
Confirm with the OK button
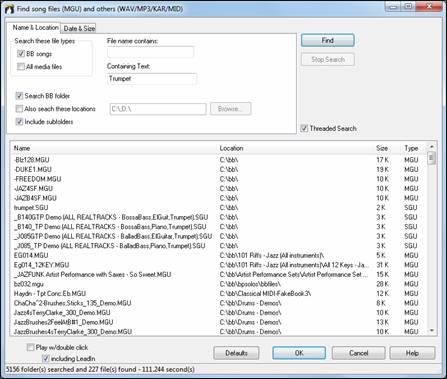coord(299,353)
